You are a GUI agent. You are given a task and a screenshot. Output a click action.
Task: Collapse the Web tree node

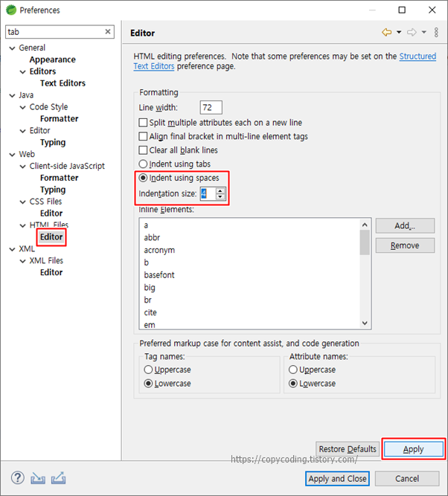[x=13, y=155]
